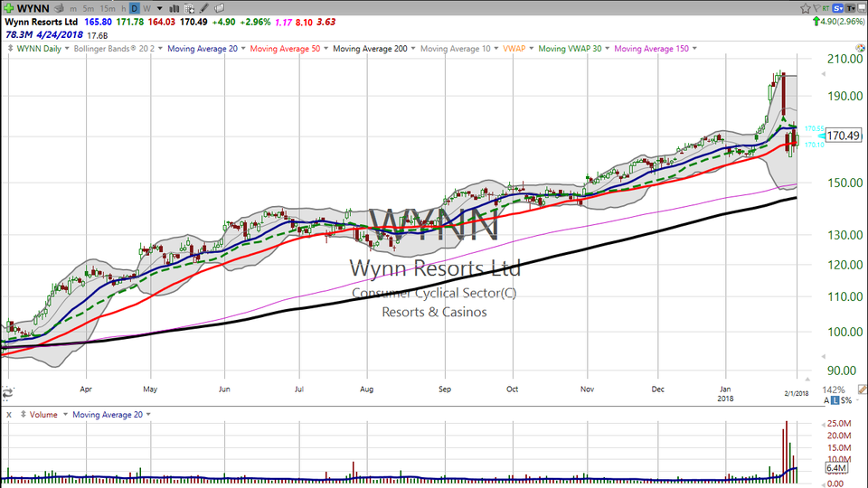Expand Moving Average 200 dropdown arrow
868x488 pixels.
click(413, 49)
